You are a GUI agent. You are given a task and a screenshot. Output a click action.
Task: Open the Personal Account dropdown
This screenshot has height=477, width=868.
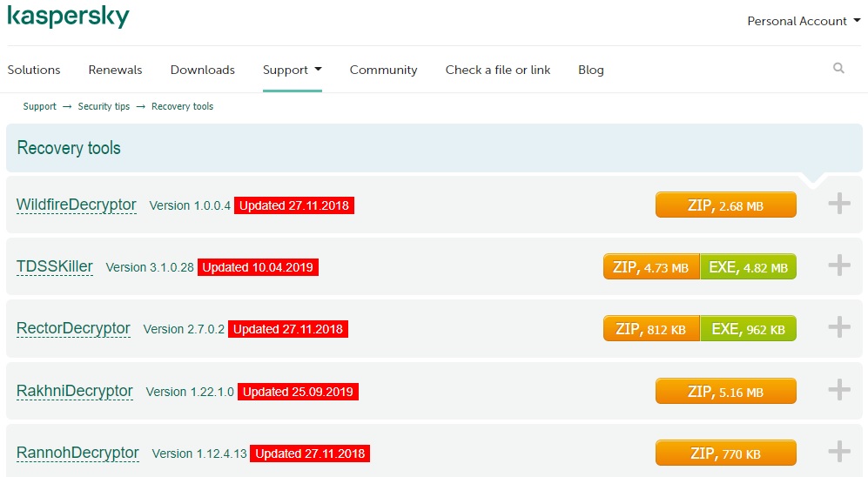(804, 21)
